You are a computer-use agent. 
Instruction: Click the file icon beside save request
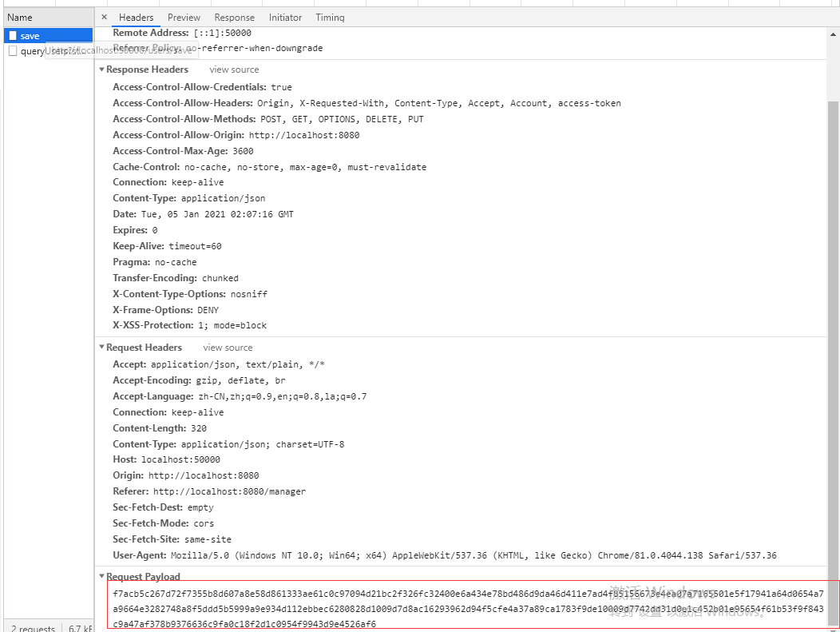pyautogui.click(x=13, y=36)
